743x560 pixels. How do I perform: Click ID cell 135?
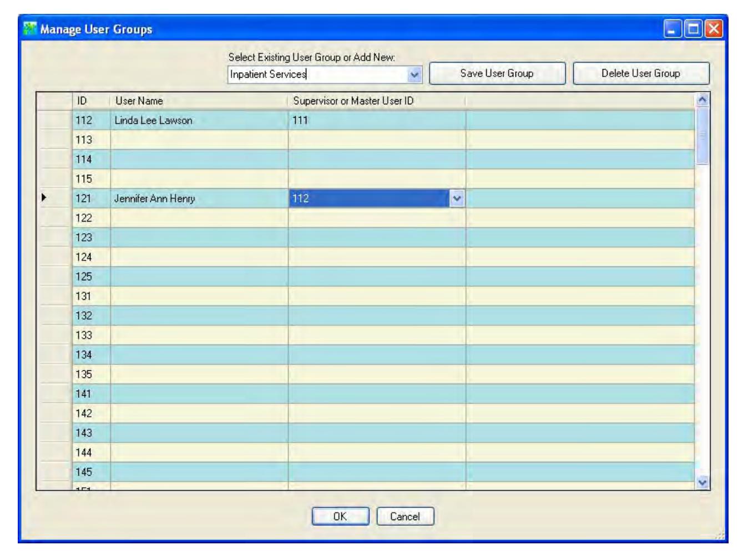92,375
